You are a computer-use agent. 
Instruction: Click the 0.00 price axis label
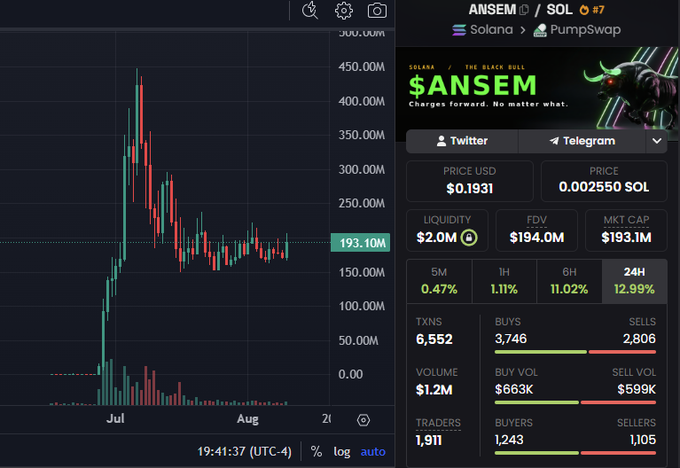(x=350, y=374)
